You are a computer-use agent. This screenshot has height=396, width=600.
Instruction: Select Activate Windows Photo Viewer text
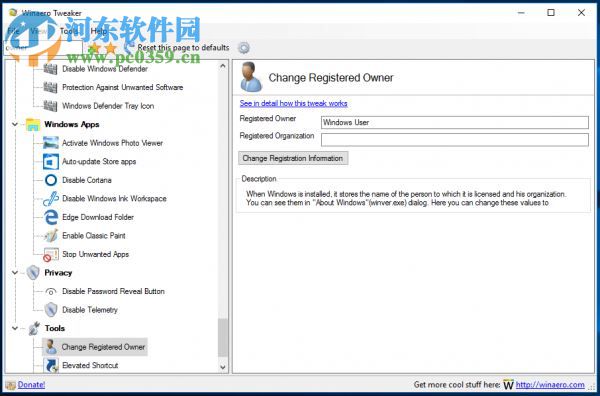click(112, 143)
